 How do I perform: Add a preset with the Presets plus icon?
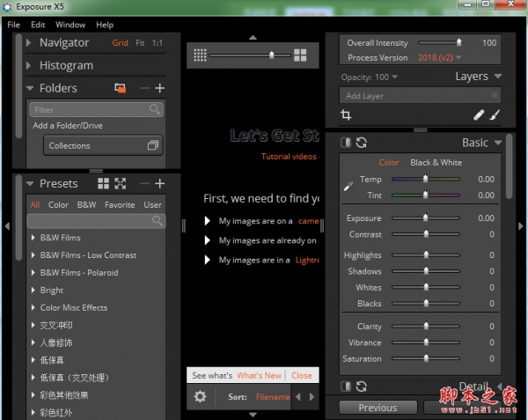click(159, 183)
